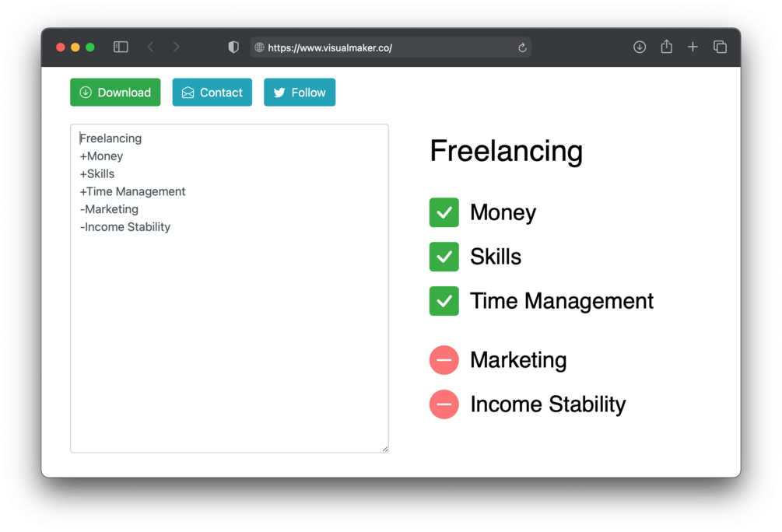Screen dimensions: 782x532
Task: Click the reload icon in the address bar
Action: tap(522, 47)
